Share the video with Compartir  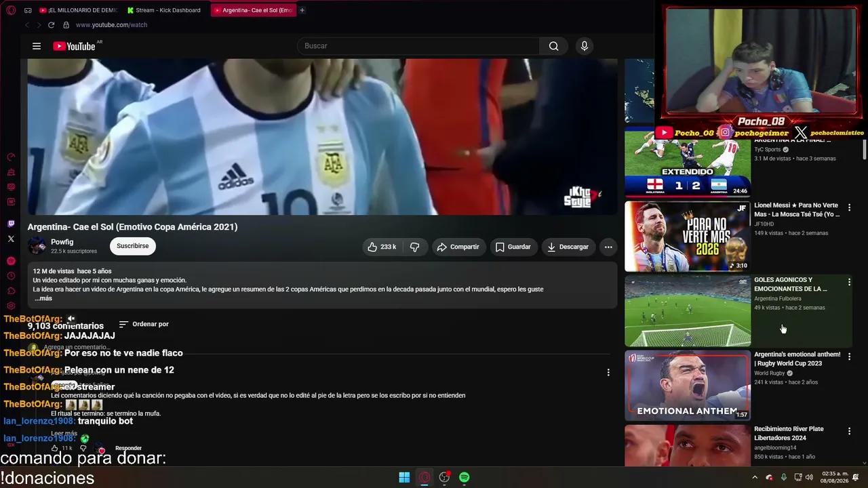pyautogui.click(x=458, y=247)
